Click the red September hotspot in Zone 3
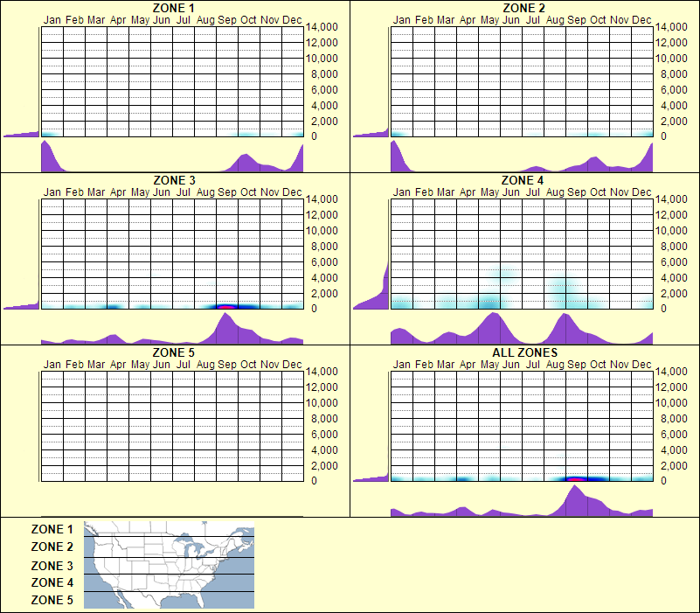This screenshot has height=613, width=700. click(227, 306)
